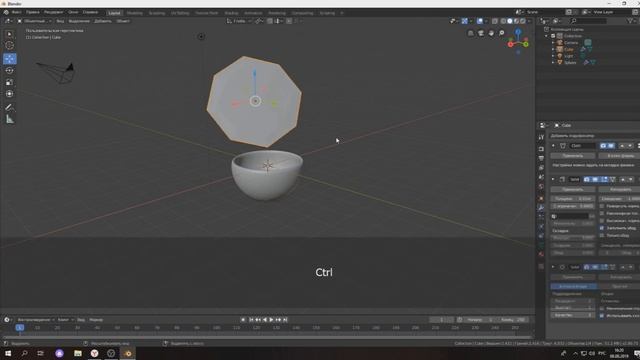Open File Explorer from the taskbar
The width and height of the screenshot is (640, 360).
tap(78, 353)
